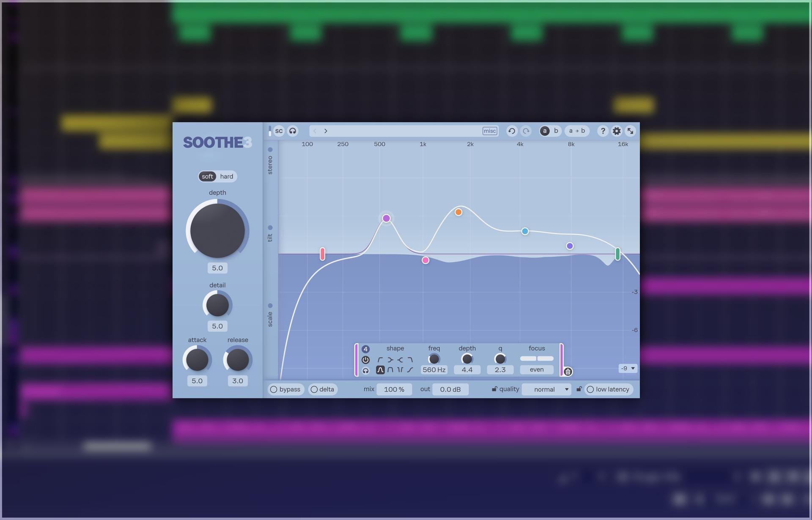Select the blue band node near 4k

(x=525, y=231)
